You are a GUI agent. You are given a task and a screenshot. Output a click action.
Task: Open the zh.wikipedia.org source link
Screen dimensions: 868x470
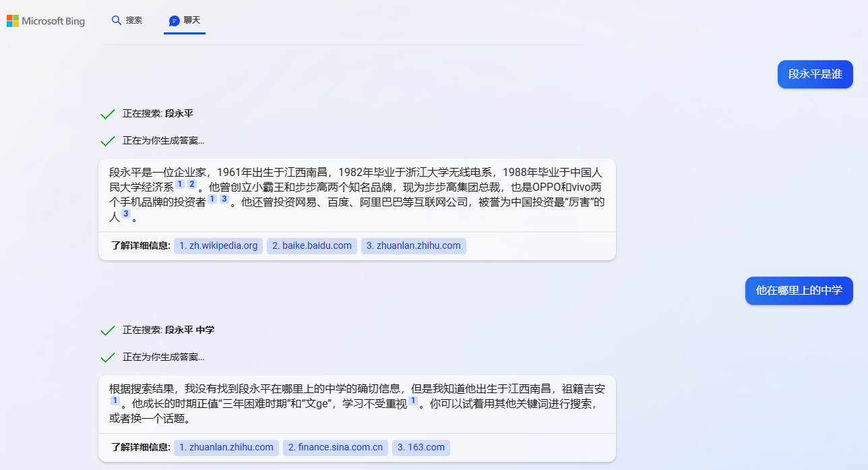[x=218, y=245]
